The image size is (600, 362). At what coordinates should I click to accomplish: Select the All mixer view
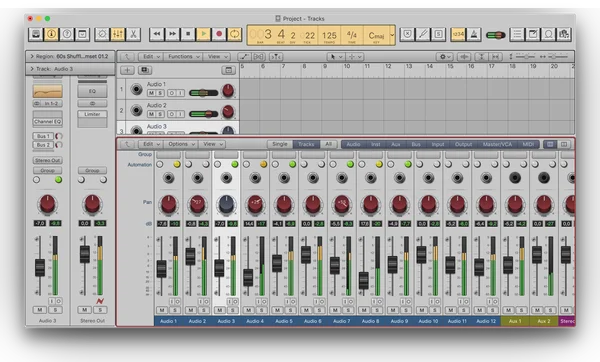(x=328, y=144)
